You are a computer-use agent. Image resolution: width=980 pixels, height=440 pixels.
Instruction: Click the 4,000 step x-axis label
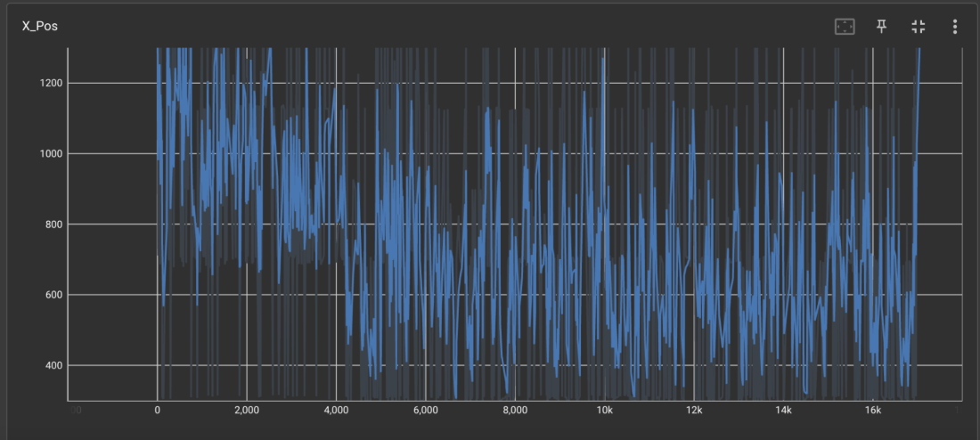click(x=336, y=411)
